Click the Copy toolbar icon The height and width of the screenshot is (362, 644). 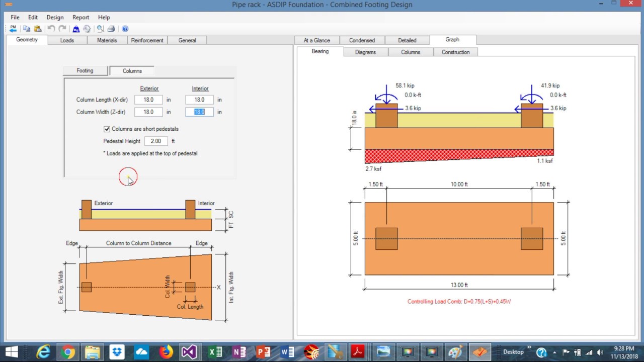27,29
